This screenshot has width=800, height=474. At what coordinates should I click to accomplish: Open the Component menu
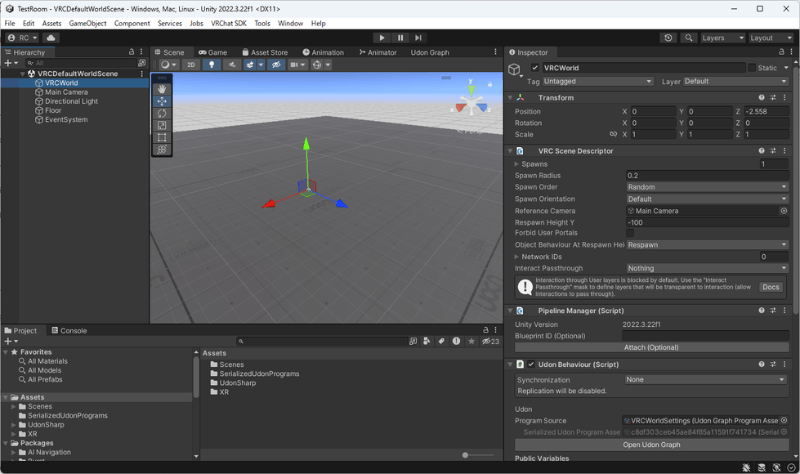132,23
